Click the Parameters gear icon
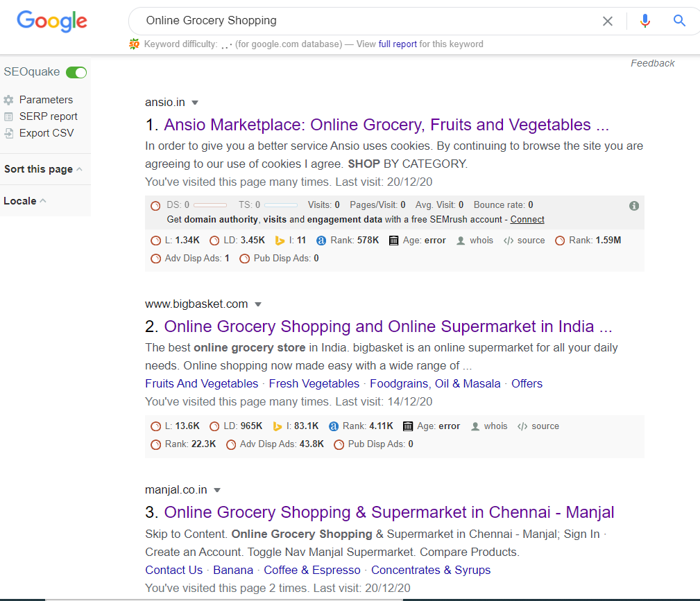Image resolution: width=700 pixels, height=601 pixels. click(8, 100)
